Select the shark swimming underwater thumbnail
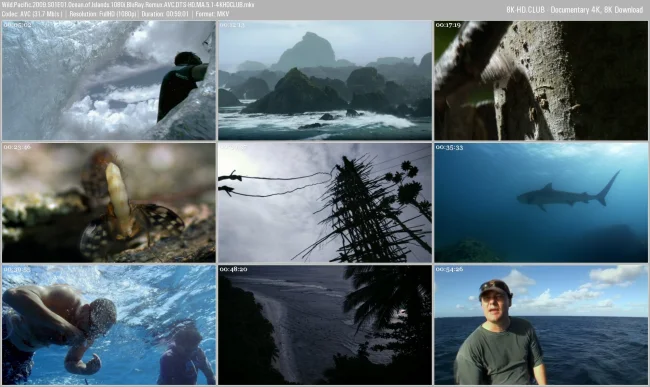Screen dimensions: 650x387 (x=541, y=203)
